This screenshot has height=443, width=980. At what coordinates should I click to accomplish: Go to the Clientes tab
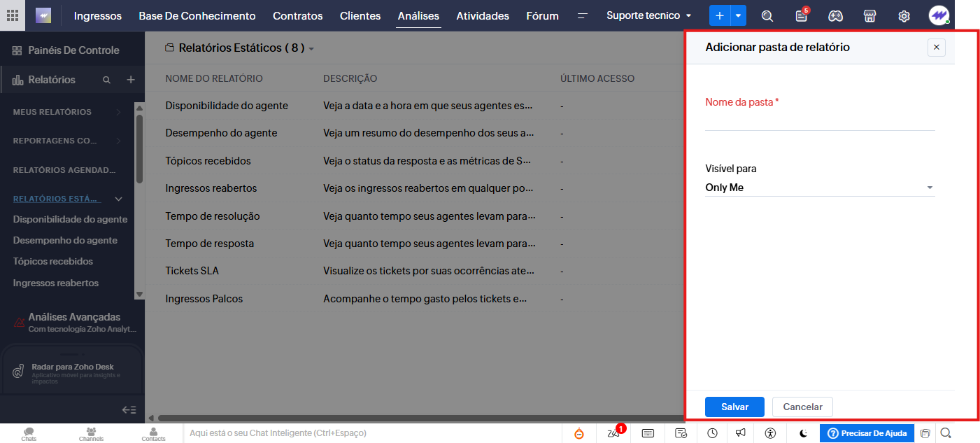tap(360, 15)
